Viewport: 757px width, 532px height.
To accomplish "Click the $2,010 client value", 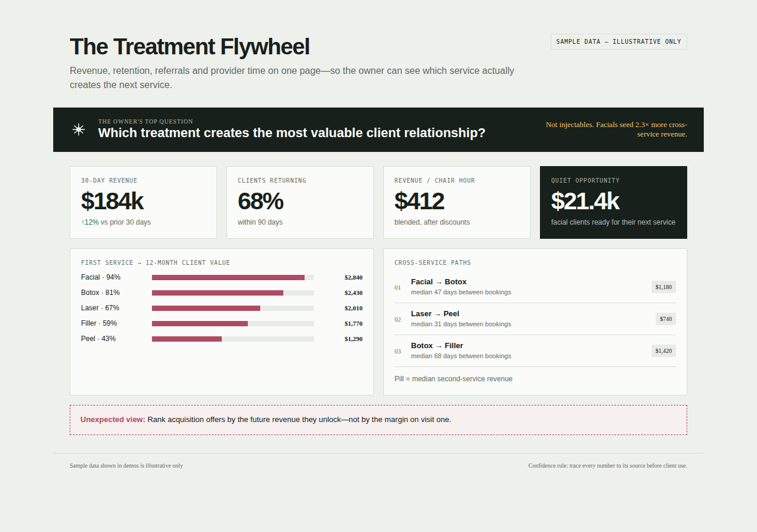I will [354, 308].
